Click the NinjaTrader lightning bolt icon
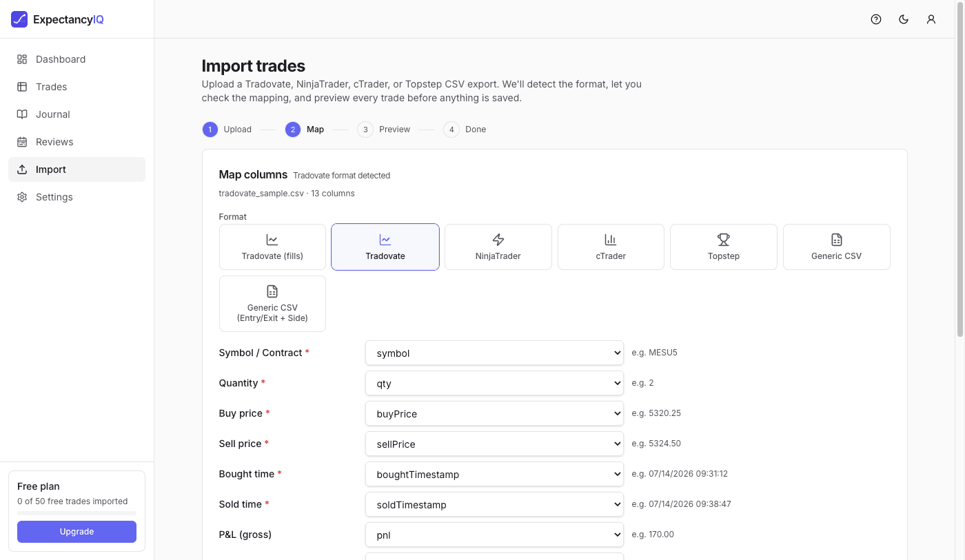The width and height of the screenshot is (965, 560). (x=498, y=240)
